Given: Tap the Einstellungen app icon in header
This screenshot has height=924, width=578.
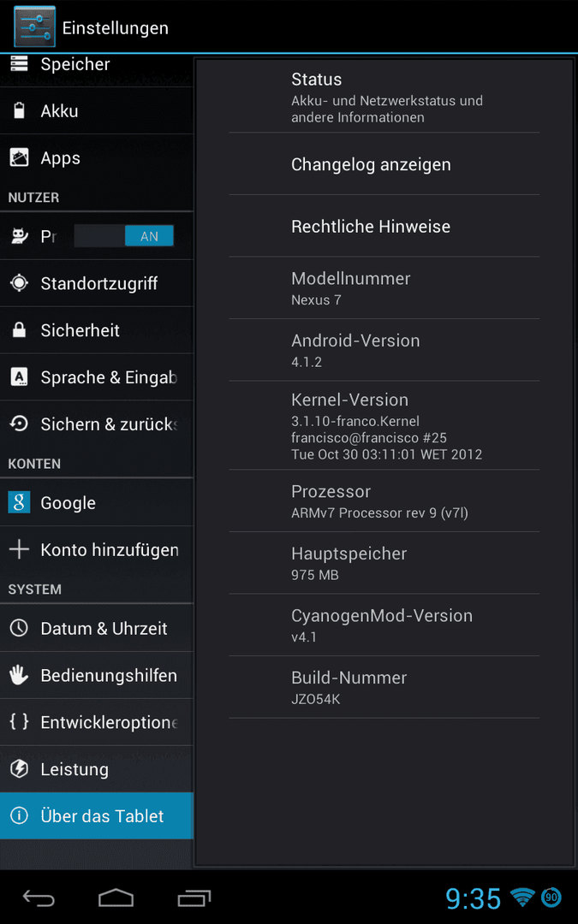Looking at the screenshot, I should (x=35, y=27).
